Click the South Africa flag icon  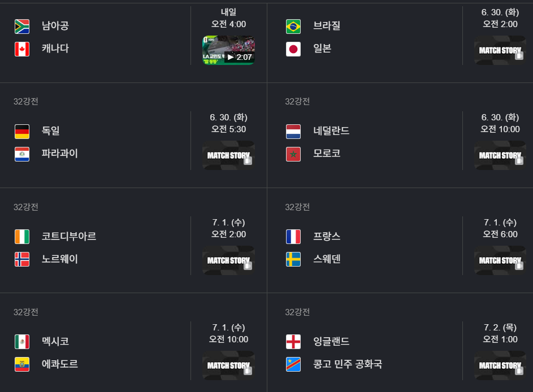click(x=22, y=27)
